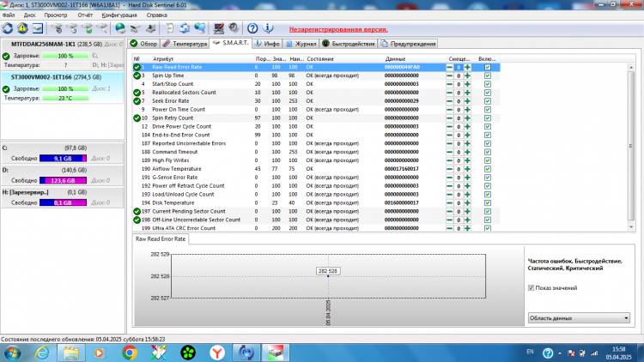Click the C: drive free space bar
644x362 pixels.
63,159
